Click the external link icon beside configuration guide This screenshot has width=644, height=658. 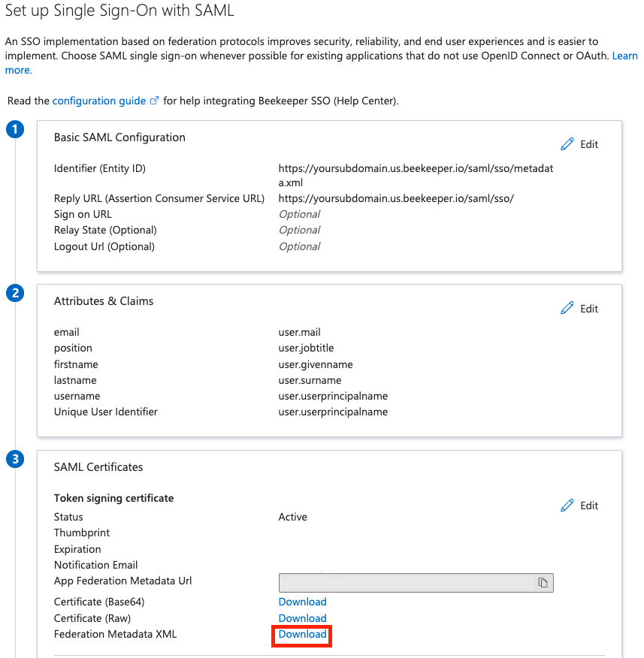point(154,101)
